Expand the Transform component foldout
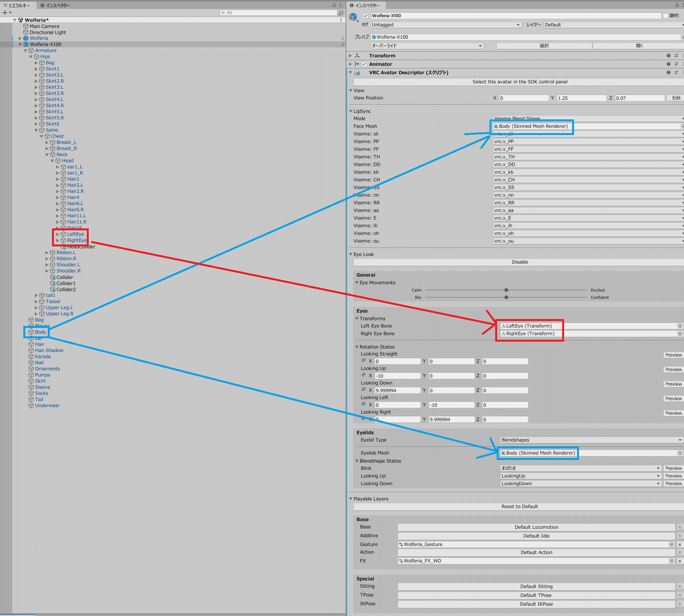 pyautogui.click(x=351, y=56)
